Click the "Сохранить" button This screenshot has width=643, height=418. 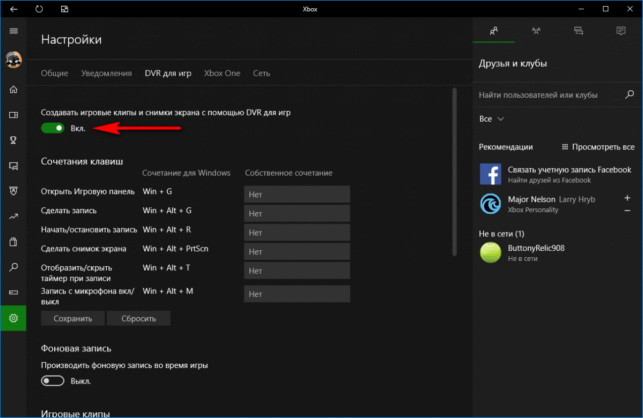73,318
